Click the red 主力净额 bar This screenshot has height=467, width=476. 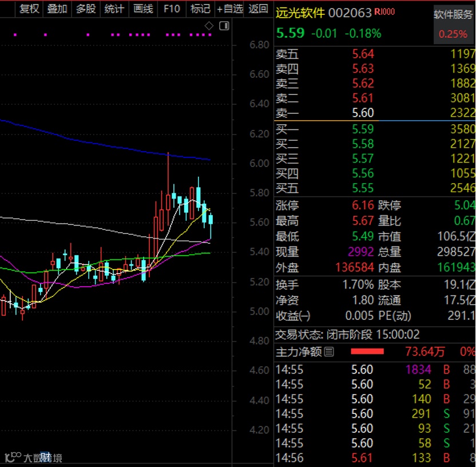(367, 351)
